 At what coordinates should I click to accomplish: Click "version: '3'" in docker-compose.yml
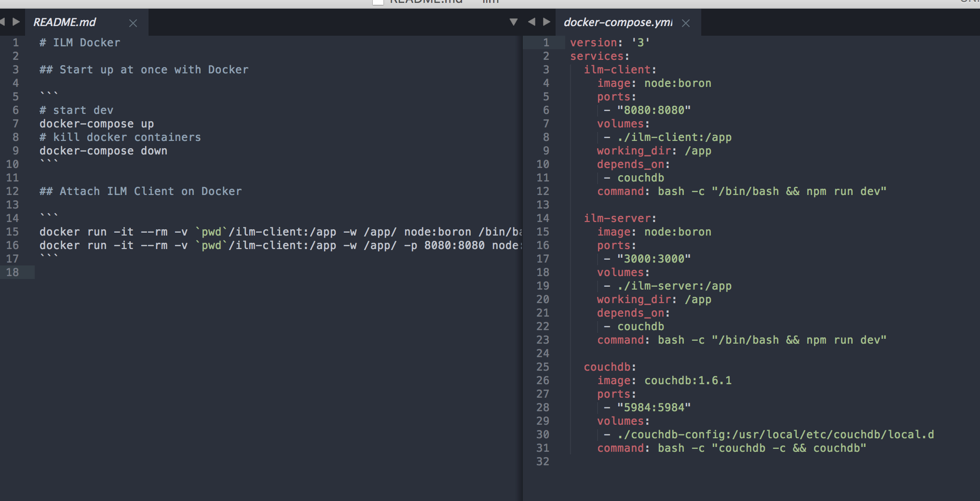click(x=610, y=42)
